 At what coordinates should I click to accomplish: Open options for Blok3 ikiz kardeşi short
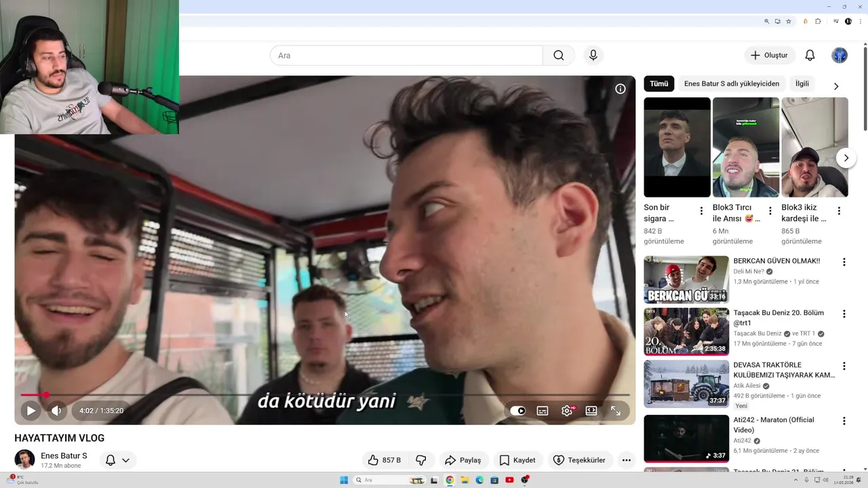(839, 211)
